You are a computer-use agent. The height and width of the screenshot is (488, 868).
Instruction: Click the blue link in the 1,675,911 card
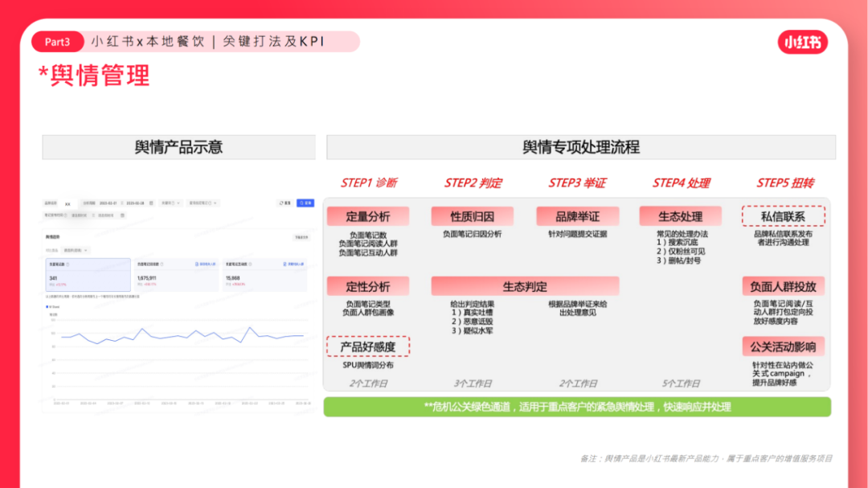[206, 265]
